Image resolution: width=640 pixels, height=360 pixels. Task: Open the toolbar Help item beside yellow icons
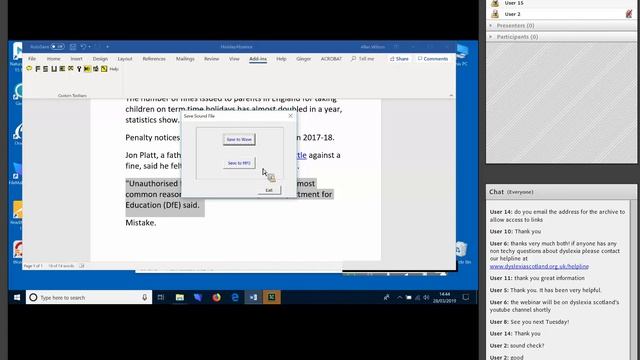coord(114,69)
